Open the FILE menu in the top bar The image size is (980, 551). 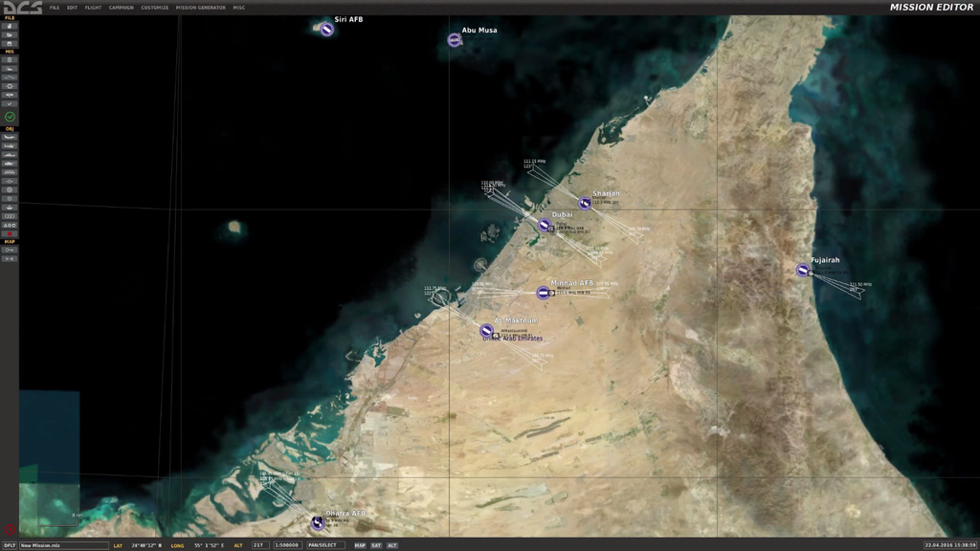[55, 7]
